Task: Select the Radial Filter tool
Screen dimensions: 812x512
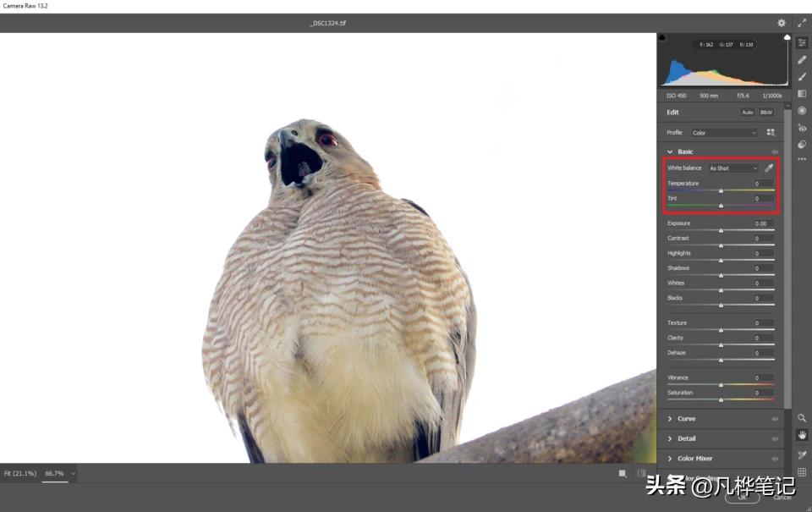Action: coord(802,111)
